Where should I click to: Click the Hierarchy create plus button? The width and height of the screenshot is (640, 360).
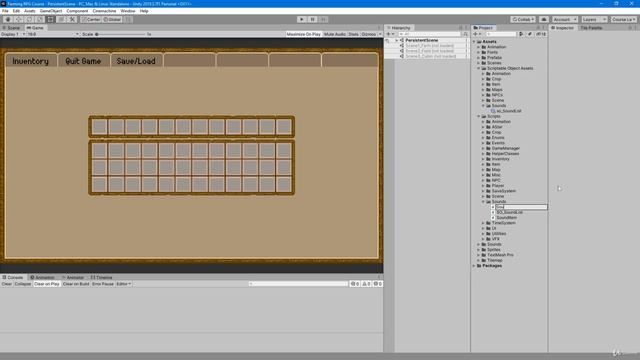point(389,34)
